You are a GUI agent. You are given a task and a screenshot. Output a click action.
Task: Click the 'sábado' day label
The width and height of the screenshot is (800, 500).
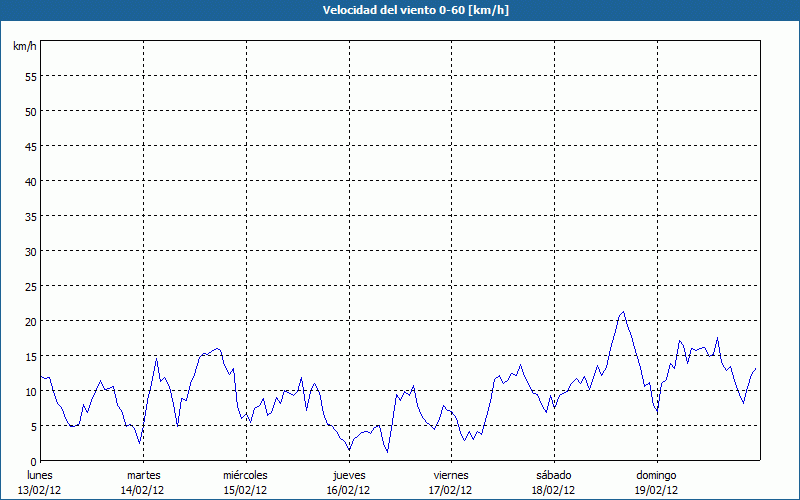click(x=553, y=475)
